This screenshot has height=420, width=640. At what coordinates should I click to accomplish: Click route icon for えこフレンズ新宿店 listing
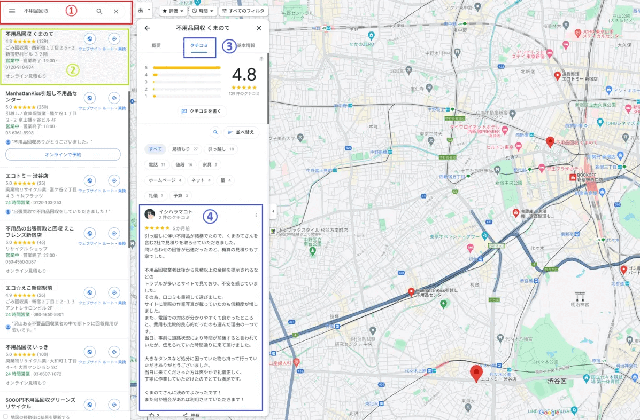(x=114, y=233)
